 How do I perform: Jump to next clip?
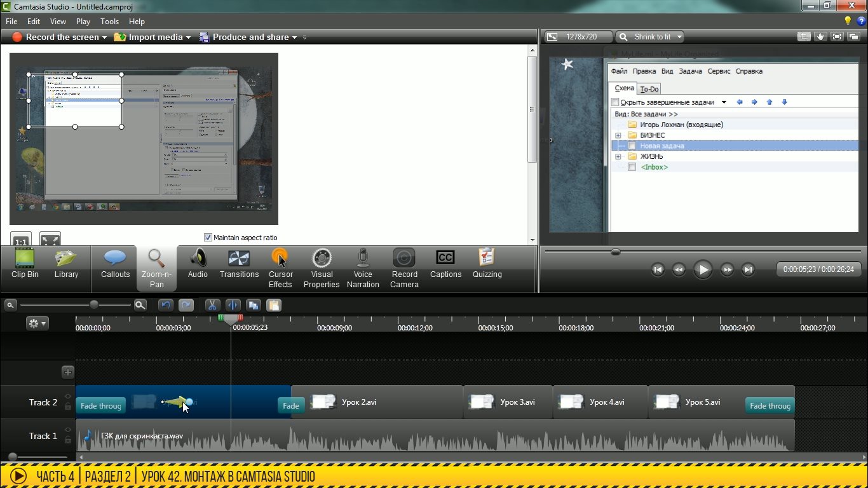coord(748,269)
